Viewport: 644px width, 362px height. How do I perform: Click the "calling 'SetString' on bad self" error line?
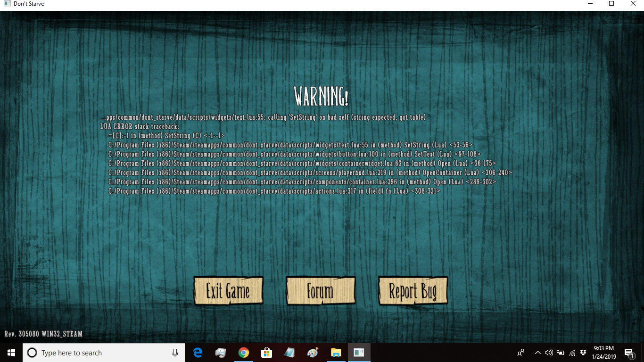(x=263, y=117)
